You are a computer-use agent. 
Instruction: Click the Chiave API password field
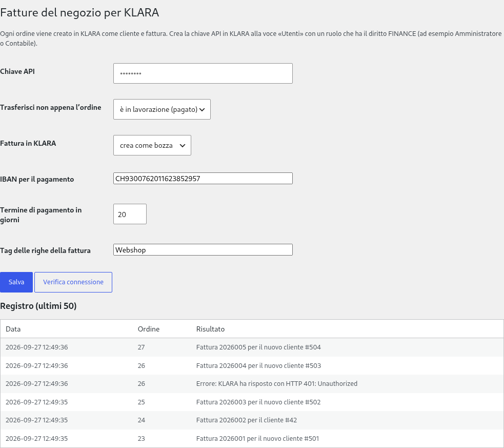point(203,73)
